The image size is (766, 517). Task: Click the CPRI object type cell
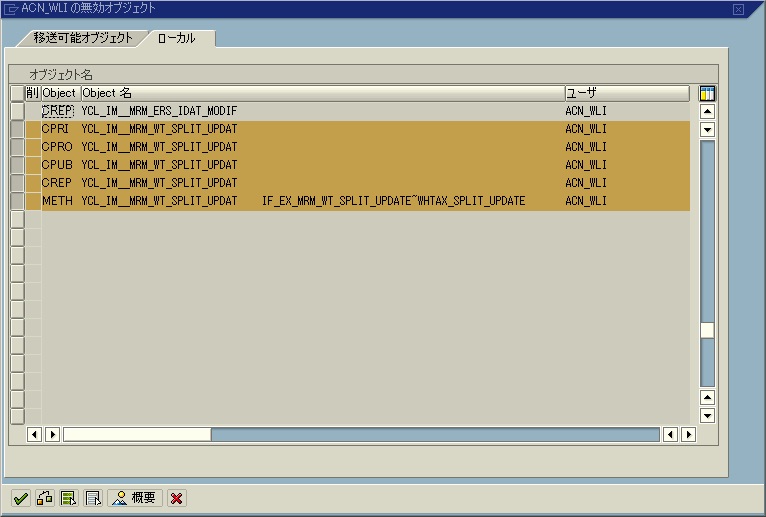coord(55,129)
